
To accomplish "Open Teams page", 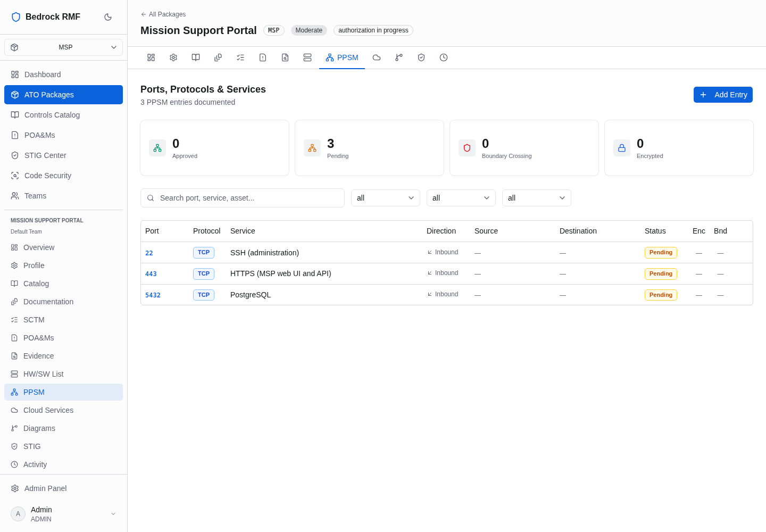I will point(64,196).
